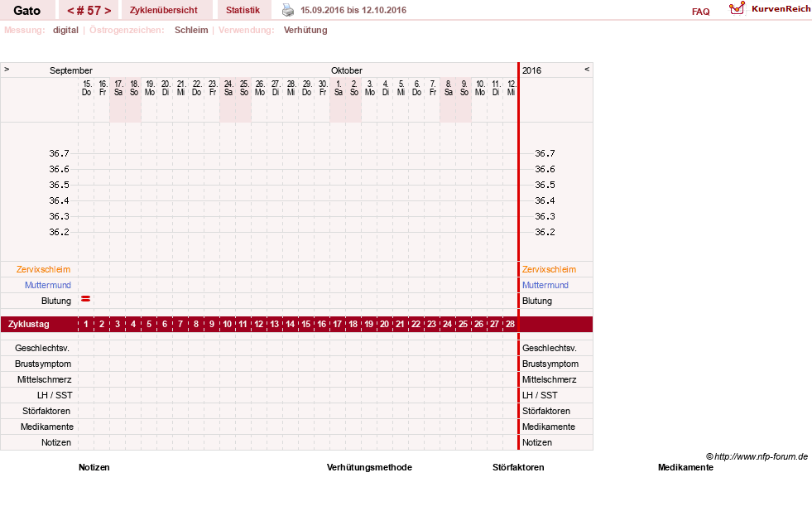Select date column '12. Mi'
This screenshot has width=812, height=516.
click(512, 88)
